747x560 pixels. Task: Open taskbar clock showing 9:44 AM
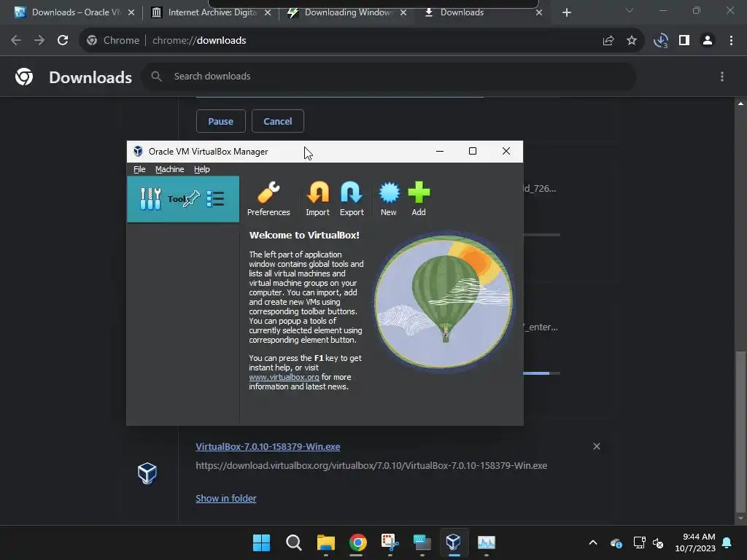click(x=695, y=542)
